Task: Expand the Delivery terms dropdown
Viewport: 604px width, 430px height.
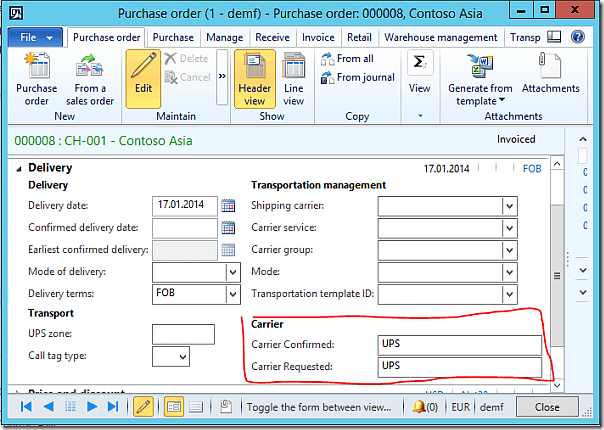Action: [x=233, y=294]
